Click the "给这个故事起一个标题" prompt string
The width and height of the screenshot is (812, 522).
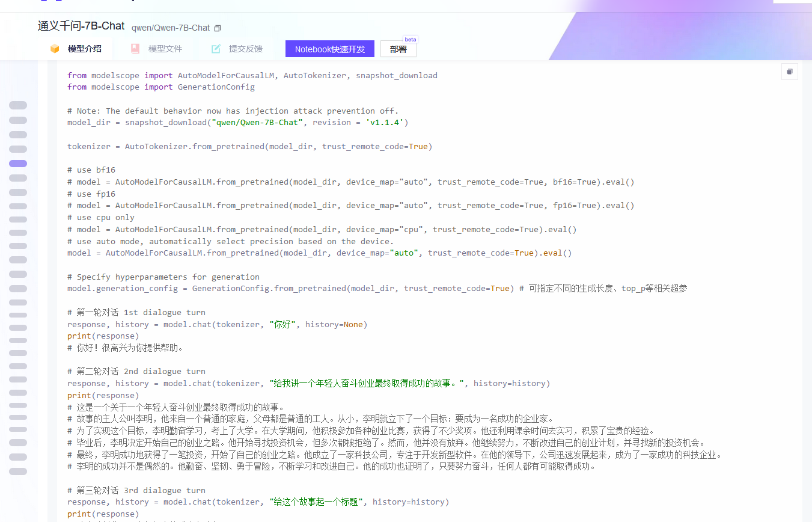(x=316, y=502)
